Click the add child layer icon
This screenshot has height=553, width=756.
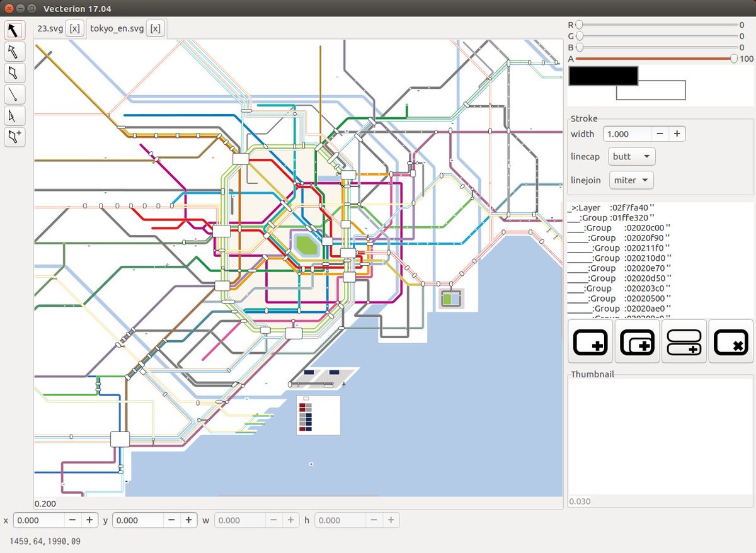click(x=637, y=341)
